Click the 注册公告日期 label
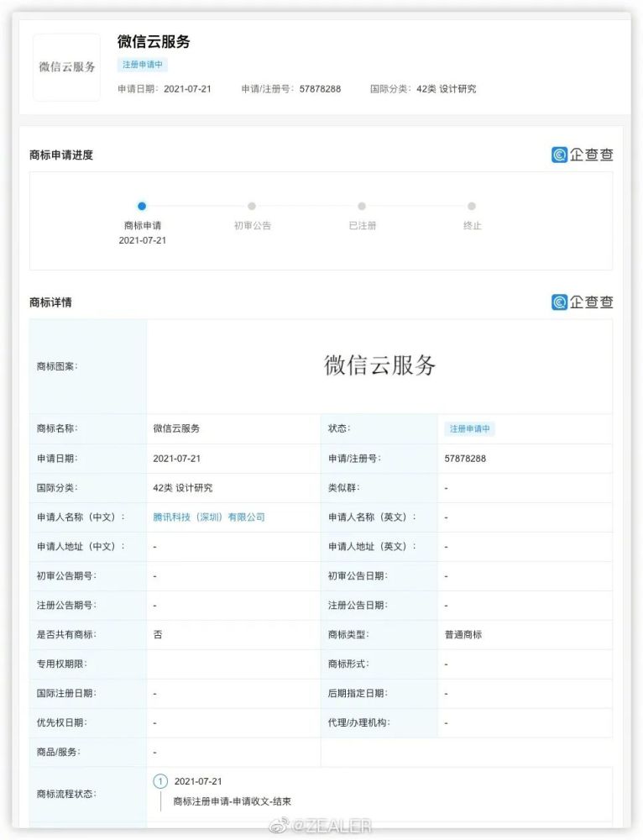The height and width of the screenshot is (840, 643). click(358, 606)
